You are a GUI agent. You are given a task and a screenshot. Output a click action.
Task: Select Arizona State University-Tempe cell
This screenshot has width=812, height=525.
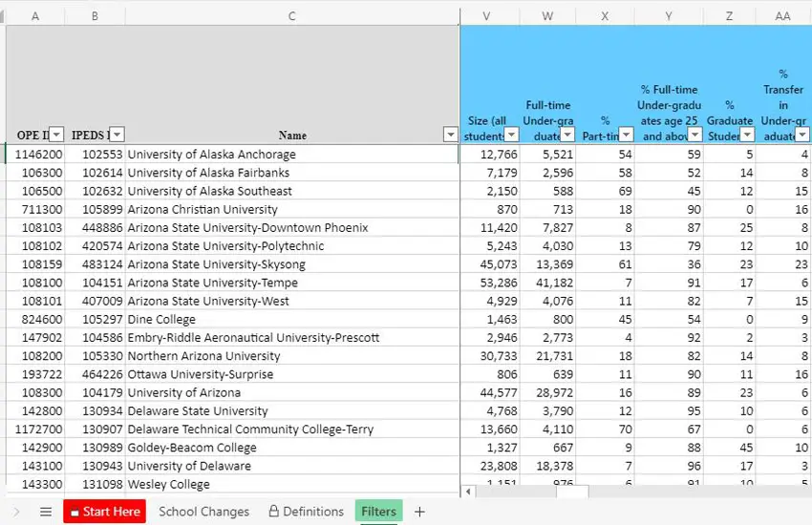coord(292,283)
